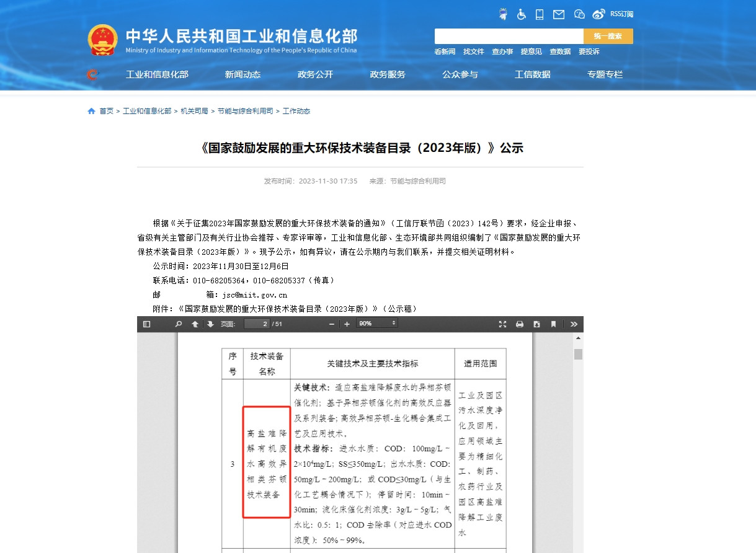Select the bookmark icon in the PDF toolbar
Screen dimensions: 756x553
[554, 324]
